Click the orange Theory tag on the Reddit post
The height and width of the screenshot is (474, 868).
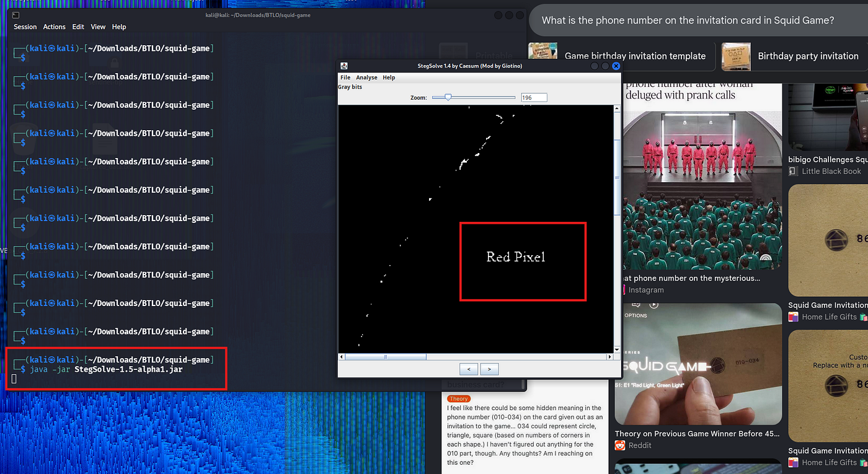coord(459,399)
